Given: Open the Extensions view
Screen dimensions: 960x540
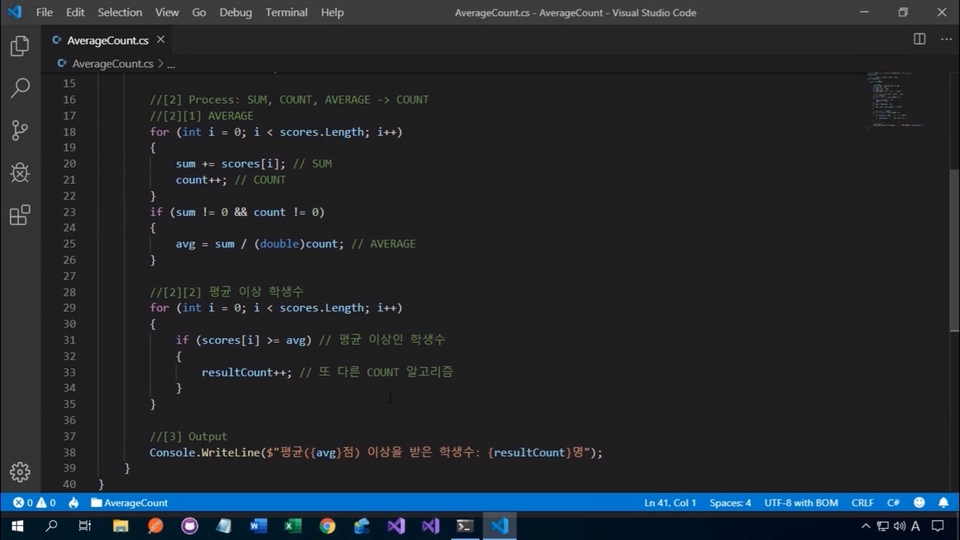Looking at the screenshot, I should click(x=20, y=215).
